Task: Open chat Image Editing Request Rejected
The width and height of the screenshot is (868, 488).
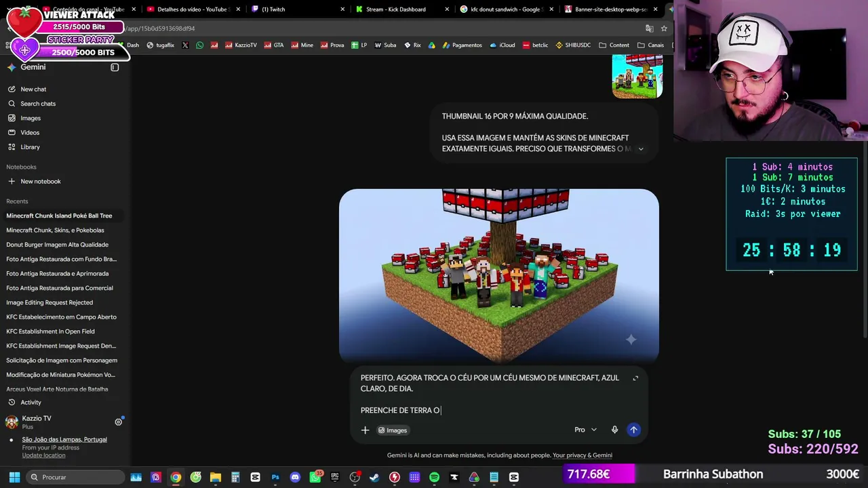Action: click(x=50, y=303)
